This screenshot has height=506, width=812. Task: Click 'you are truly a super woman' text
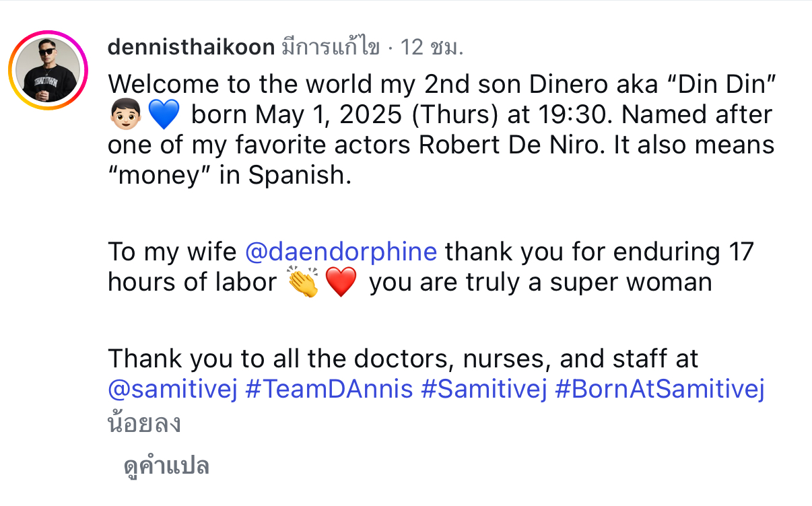541,283
